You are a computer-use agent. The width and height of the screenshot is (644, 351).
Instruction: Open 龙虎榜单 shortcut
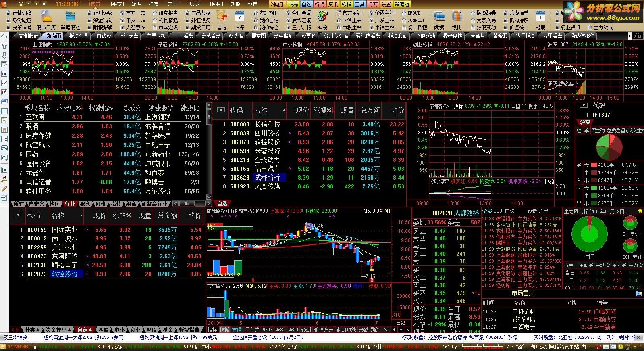click(516, 13)
